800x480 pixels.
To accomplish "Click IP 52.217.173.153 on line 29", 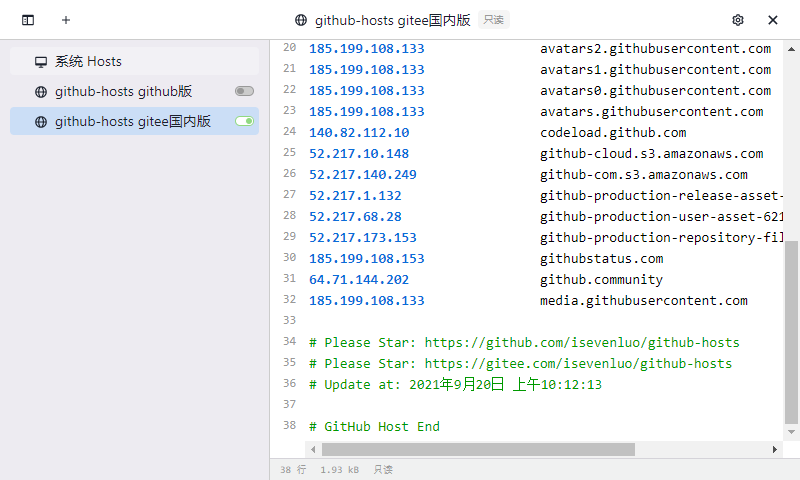I will coord(363,237).
